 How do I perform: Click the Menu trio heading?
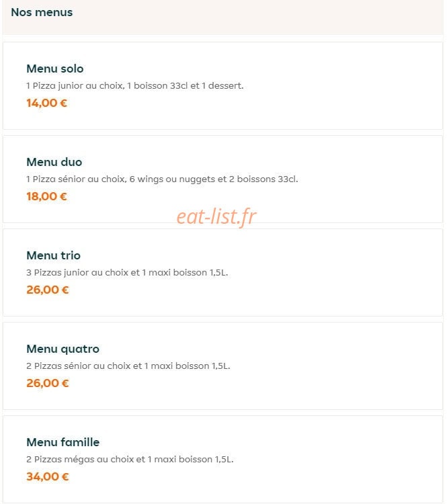(x=53, y=255)
